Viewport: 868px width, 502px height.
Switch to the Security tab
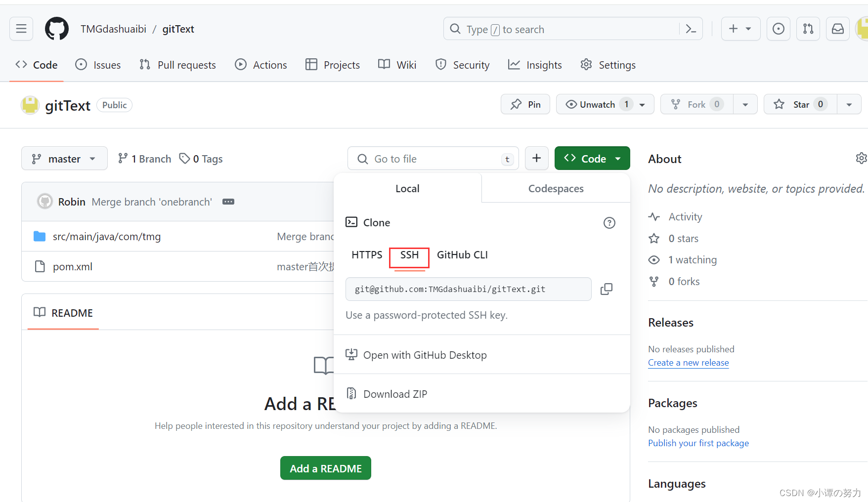pos(463,65)
